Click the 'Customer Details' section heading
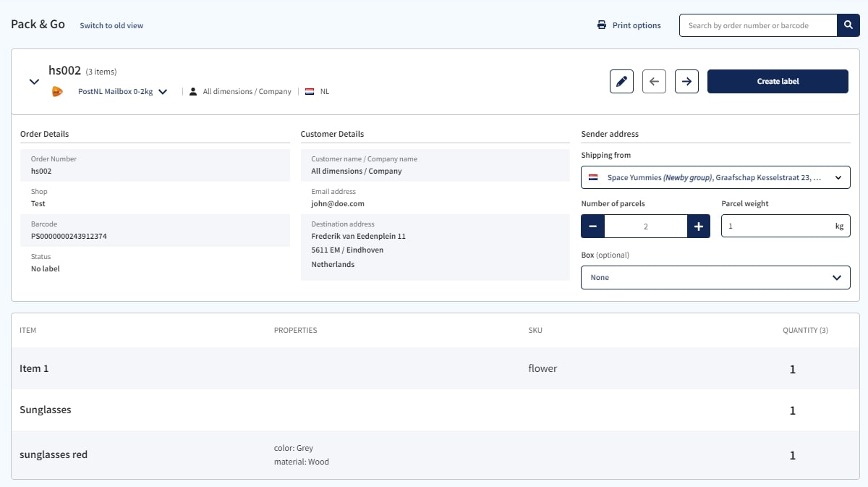 pos(333,134)
